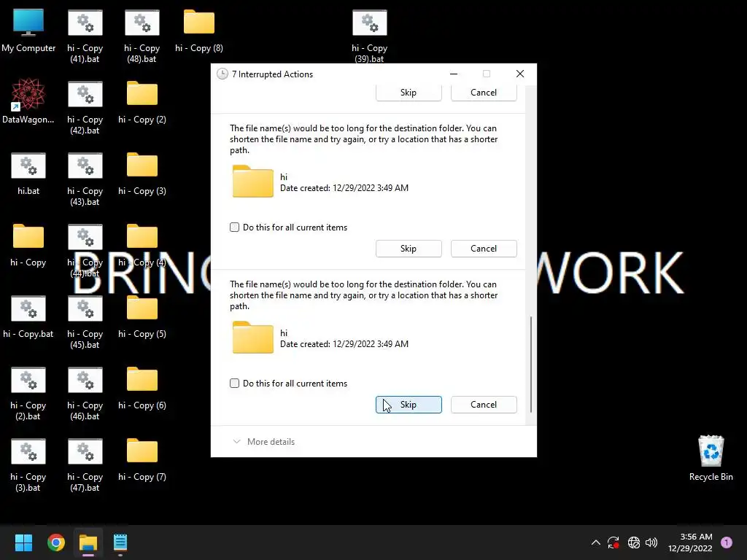
Task: Open Windows Start menu
Action: [23, 542]
